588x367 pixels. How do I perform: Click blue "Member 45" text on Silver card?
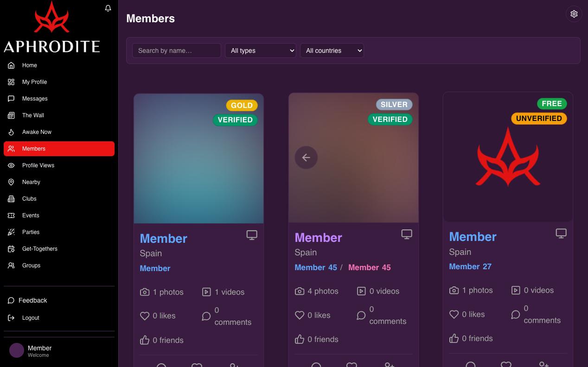pos(316,267)
